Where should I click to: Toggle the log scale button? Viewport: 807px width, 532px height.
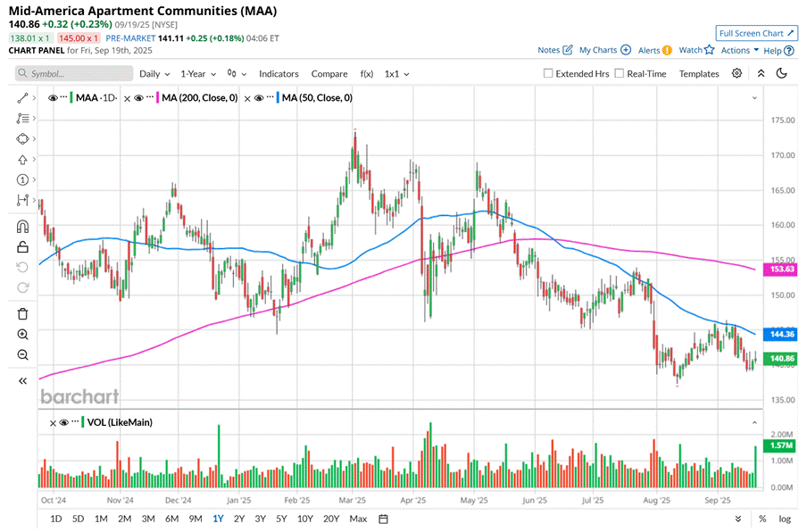(785, 519)
